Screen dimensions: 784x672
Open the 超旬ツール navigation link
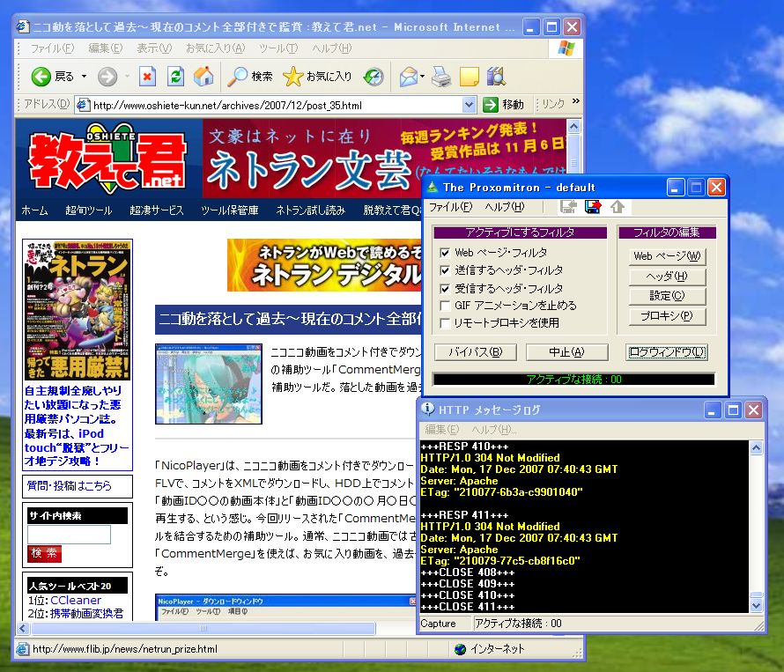(88, 210)
